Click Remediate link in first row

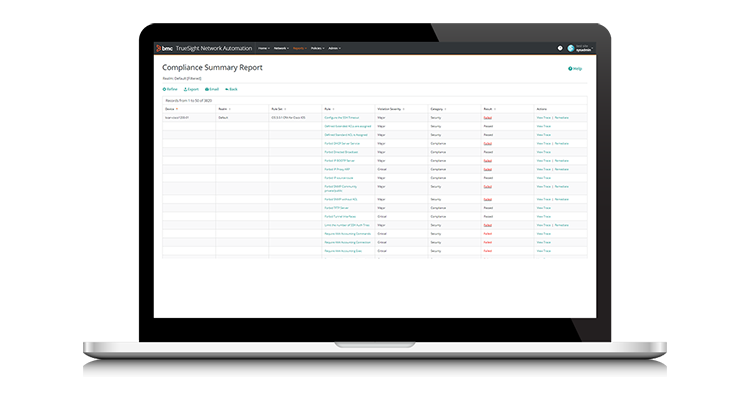coord(561,117)
